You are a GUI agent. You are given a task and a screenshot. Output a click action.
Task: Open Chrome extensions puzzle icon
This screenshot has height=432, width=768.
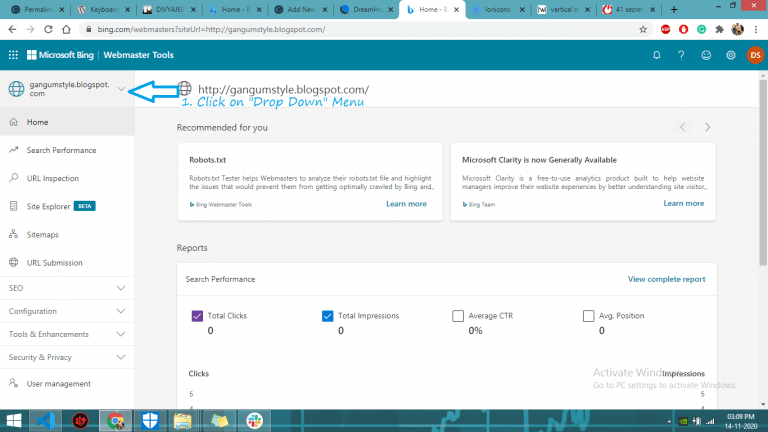(x=719, y=29)
